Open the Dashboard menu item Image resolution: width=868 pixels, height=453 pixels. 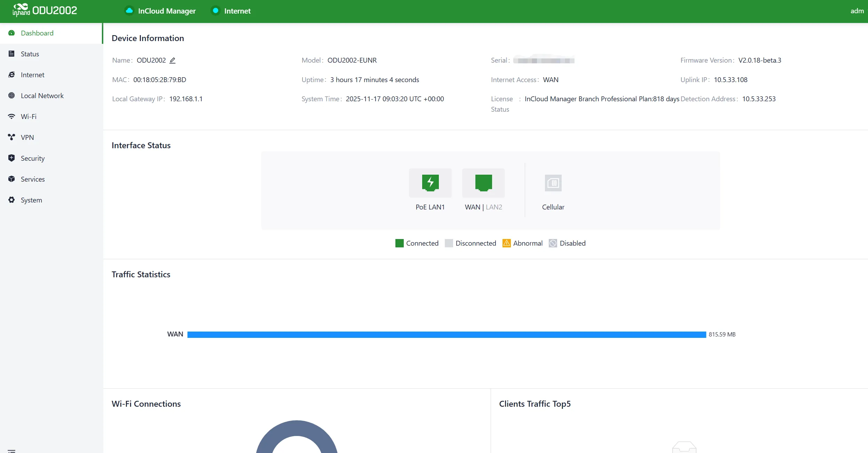(x=51, y=33)
